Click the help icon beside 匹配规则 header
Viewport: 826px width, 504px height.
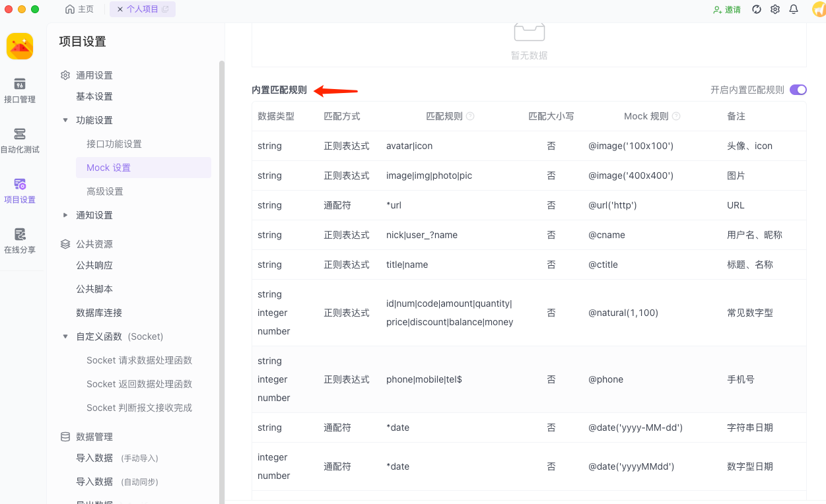point(469,116)
